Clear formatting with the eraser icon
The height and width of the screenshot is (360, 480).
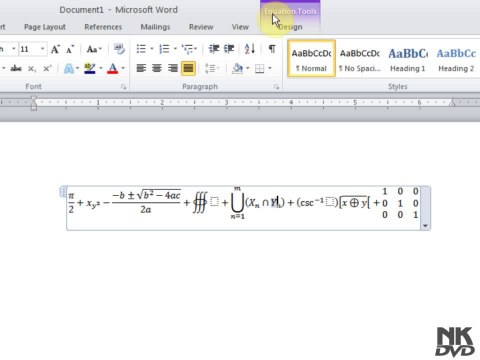point(119,49)
